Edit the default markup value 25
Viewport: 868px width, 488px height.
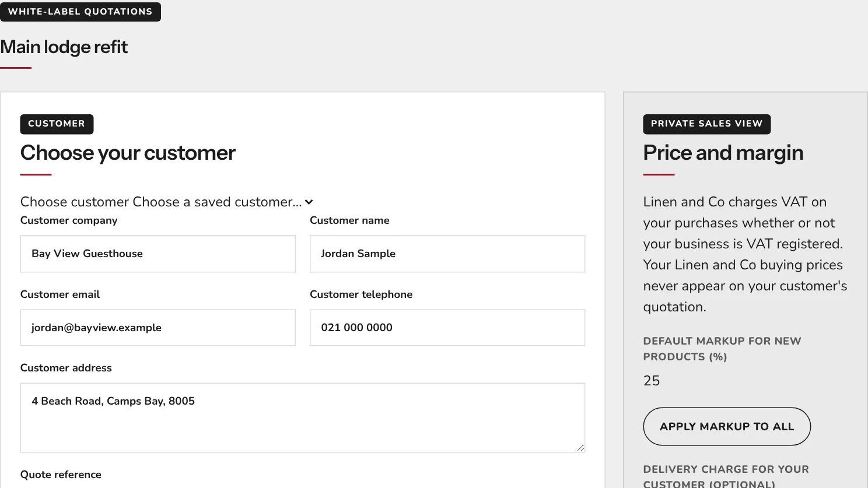point(652,381)
